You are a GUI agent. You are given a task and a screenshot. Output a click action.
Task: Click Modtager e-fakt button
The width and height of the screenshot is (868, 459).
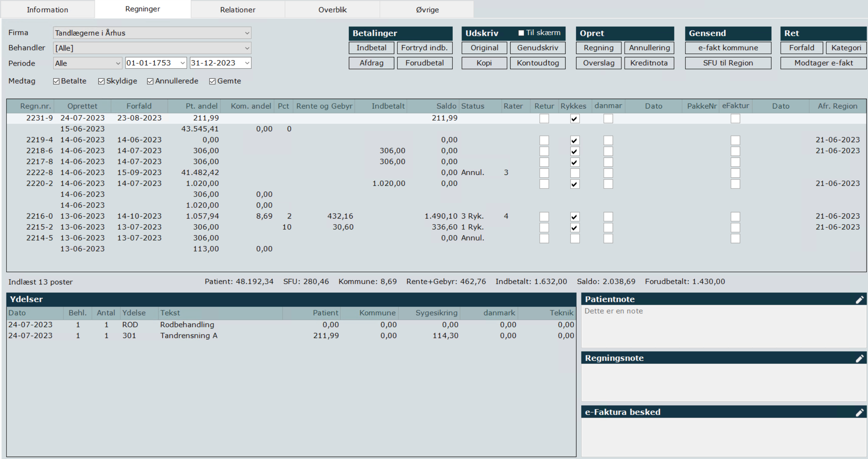coord(824,63)
